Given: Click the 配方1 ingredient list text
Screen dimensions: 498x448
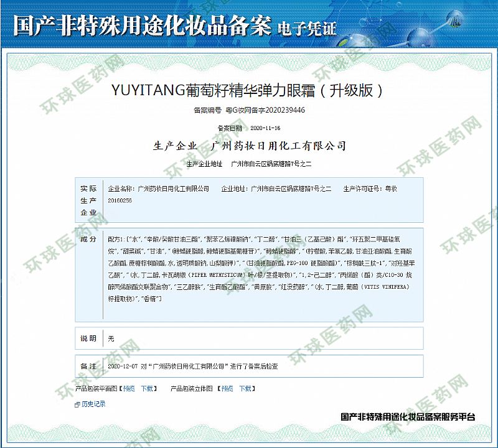Looking at the screenshot, I should 256,269.
